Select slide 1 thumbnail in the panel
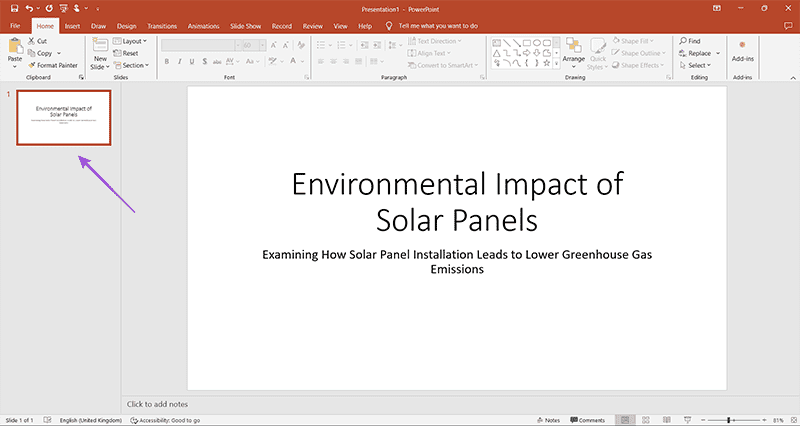The image size is (800, 426). tap(63, 117)
